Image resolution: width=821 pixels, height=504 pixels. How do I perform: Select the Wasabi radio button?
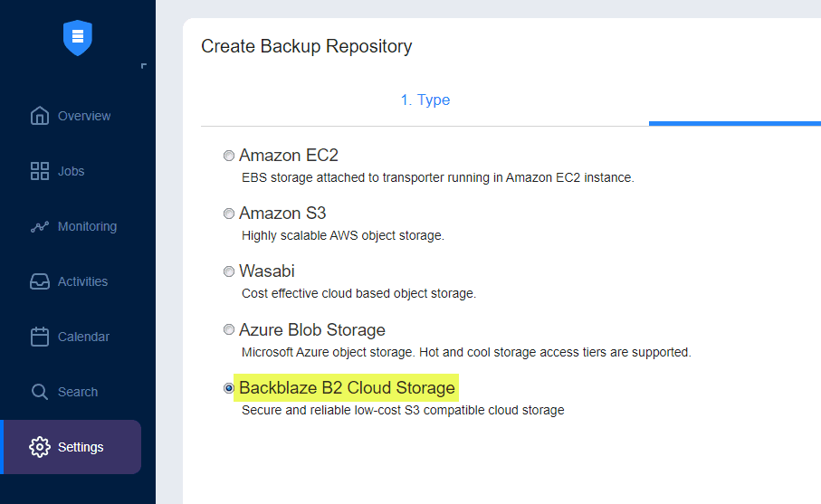229,271
